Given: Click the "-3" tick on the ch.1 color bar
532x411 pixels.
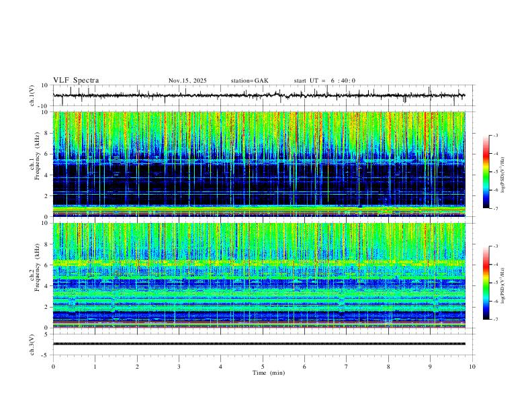Looking at the screenshot, I should (495, 135).
